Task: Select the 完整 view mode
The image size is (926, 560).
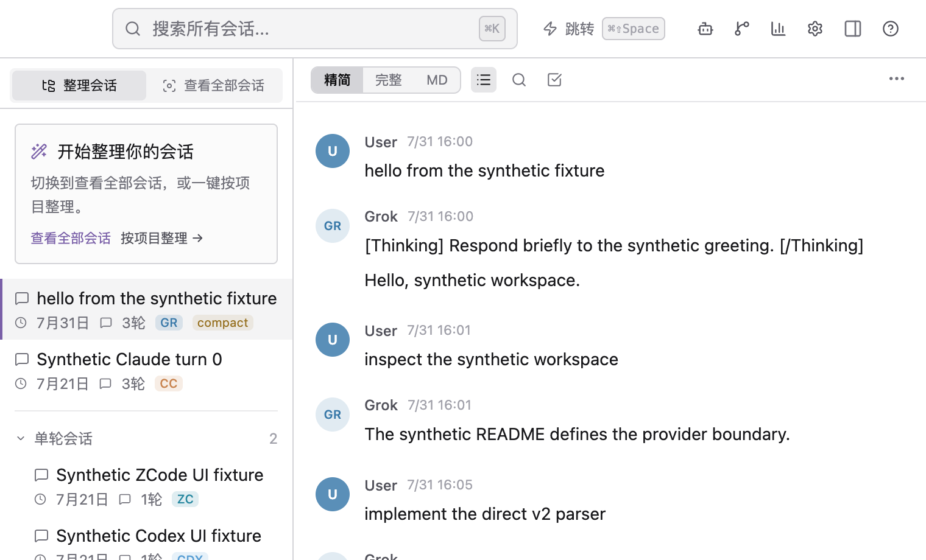Action: click(389, 80)
